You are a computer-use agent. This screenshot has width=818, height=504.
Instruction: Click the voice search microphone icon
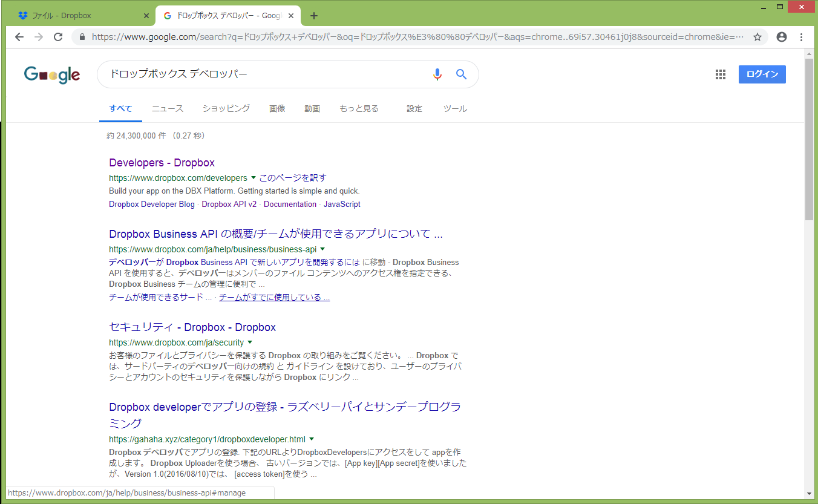tap(437, 74)
